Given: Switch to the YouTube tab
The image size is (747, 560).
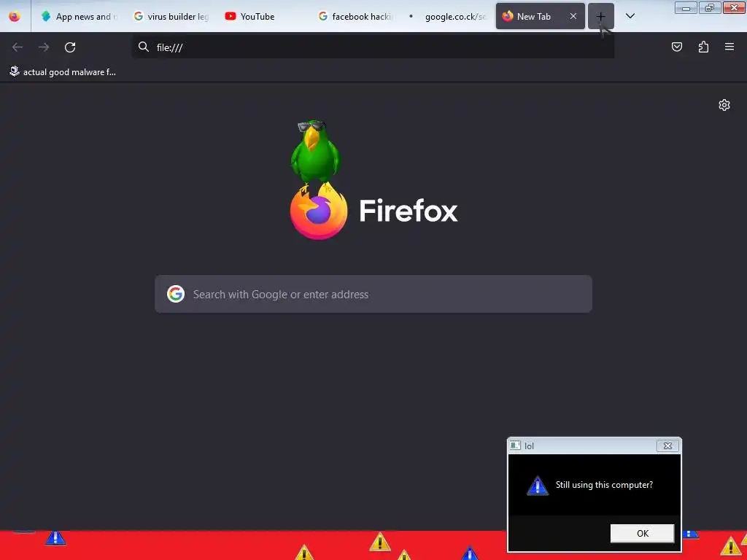Looking at the screenshot, I should click(x=263, y=16).
